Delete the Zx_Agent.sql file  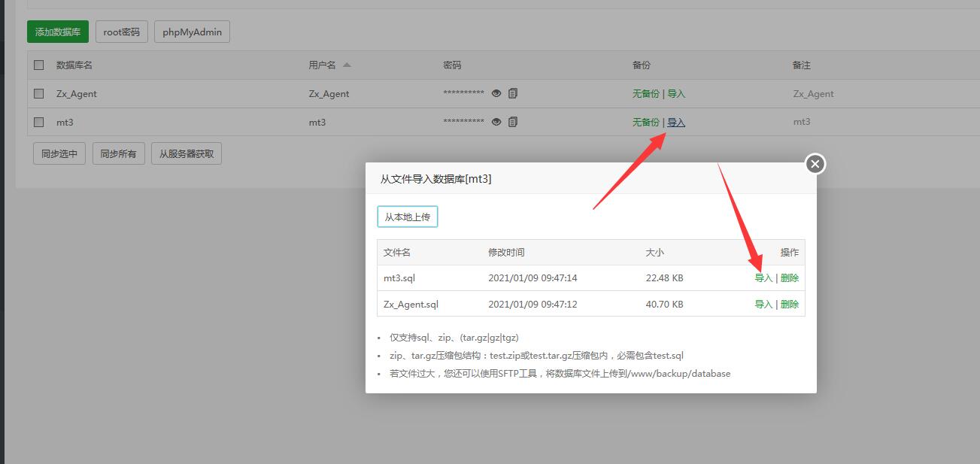pos(790,305)
